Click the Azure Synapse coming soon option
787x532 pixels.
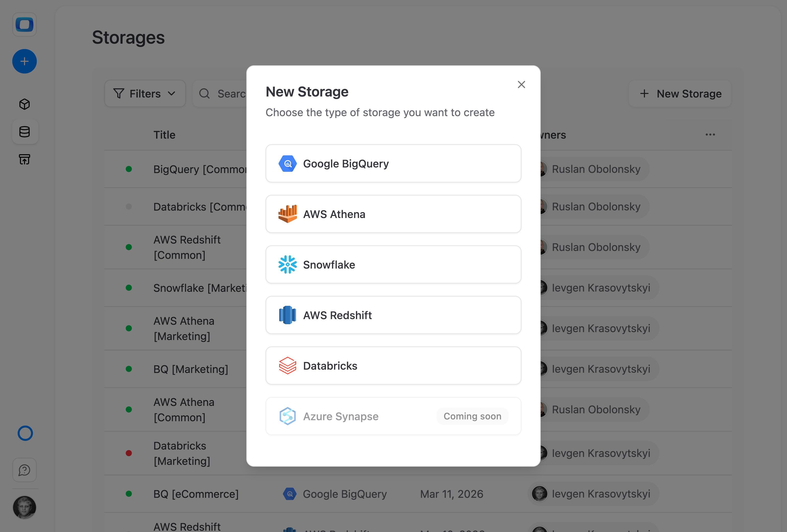point(393,416)
